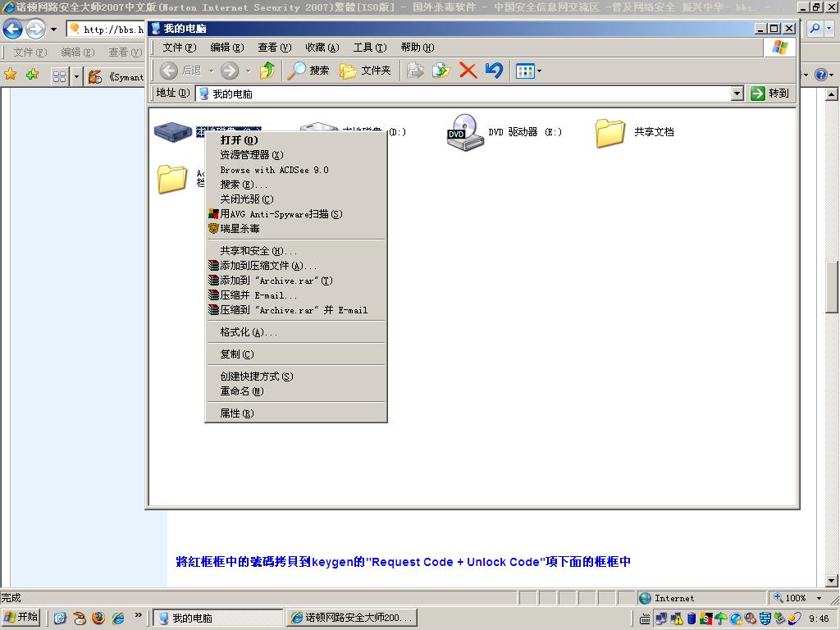
Task: Click the IE back button in browser window
Action: [13, 29]
